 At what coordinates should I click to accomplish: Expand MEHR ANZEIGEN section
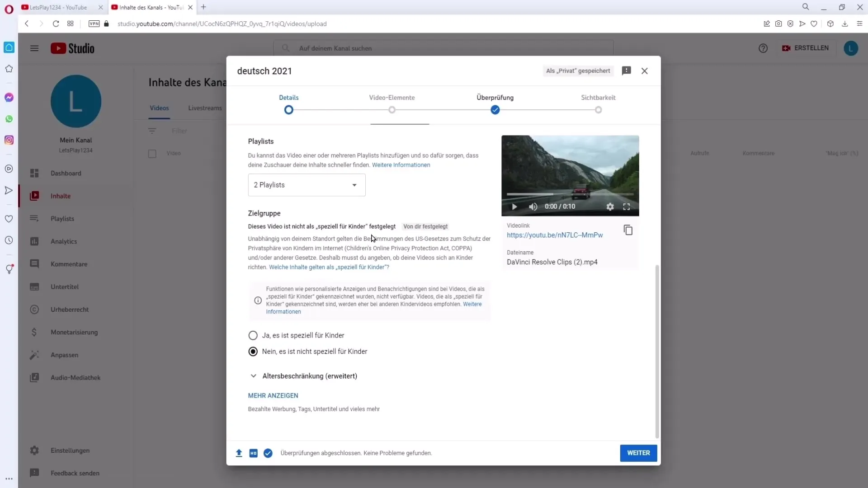point(274,395)
